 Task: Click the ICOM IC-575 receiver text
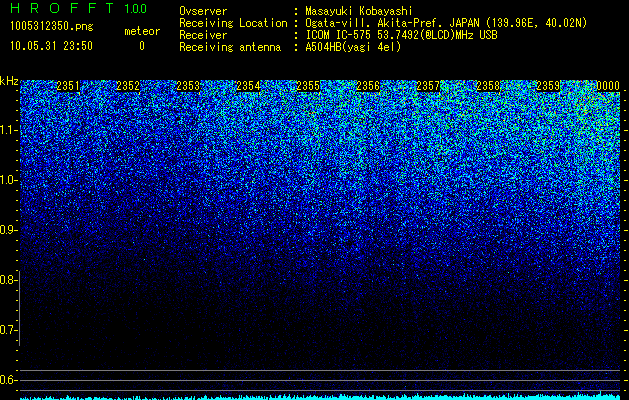(x=401, y=35)
